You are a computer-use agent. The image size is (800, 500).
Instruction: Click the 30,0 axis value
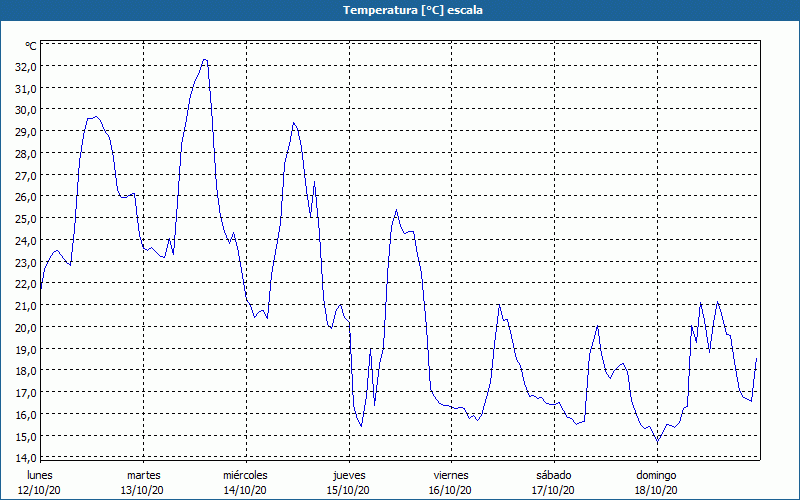(27, 110)
